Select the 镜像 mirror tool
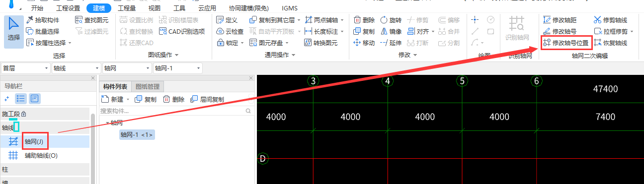 click(x=391, y=31)
